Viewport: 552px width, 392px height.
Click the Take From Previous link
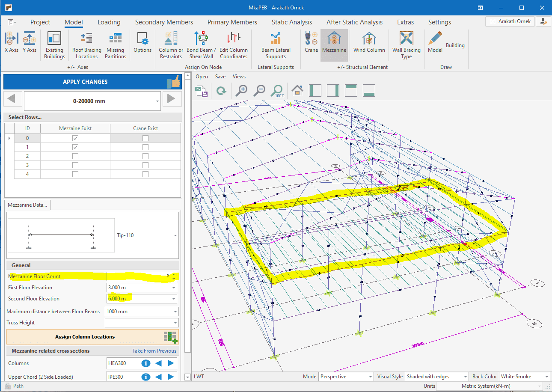coord(154,351)
